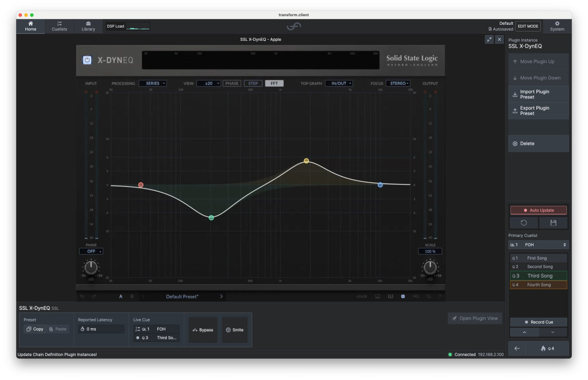This screenshot has height=380, width=588.
Task: Click the magnifier icon in plugin footer
Action: point(428,297)
